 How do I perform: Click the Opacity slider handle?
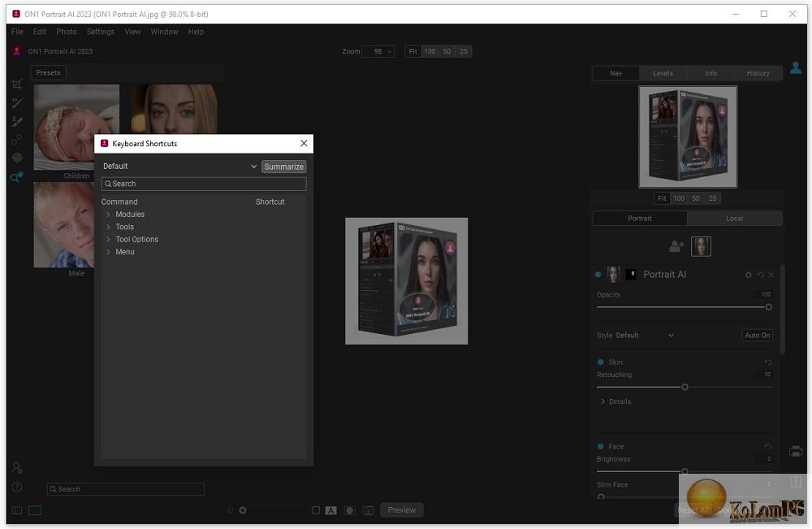(x=768, y=307)
